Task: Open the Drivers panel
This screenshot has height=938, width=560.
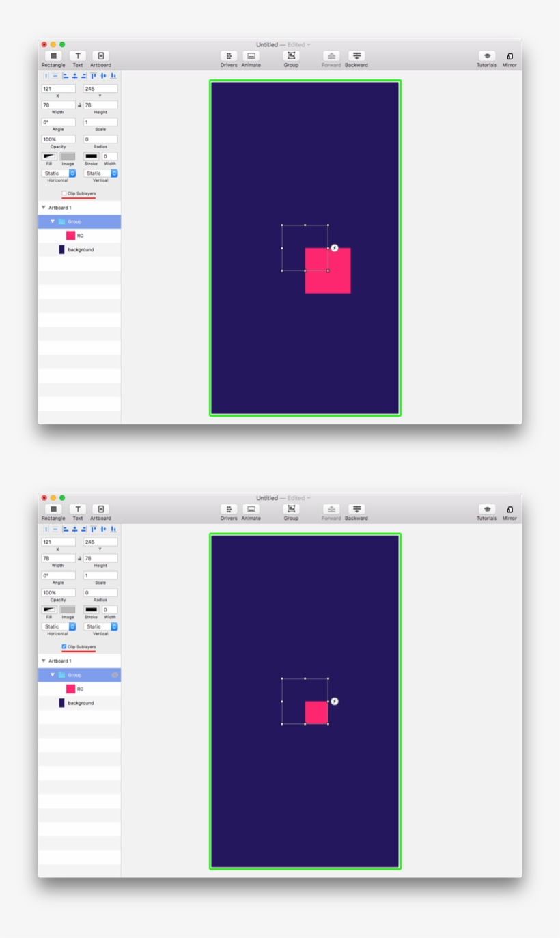Action: (x=228, y=57)
